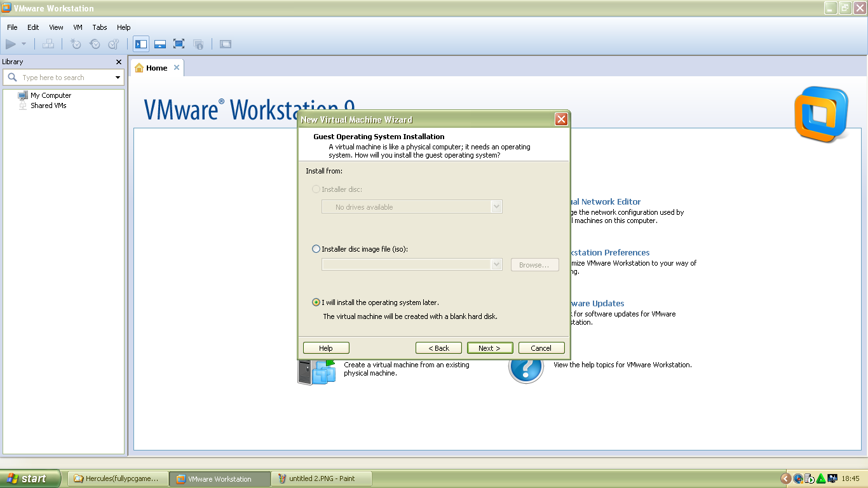868x488 pixels.
Task: Click the server with play tray icon
Action: 810,479
